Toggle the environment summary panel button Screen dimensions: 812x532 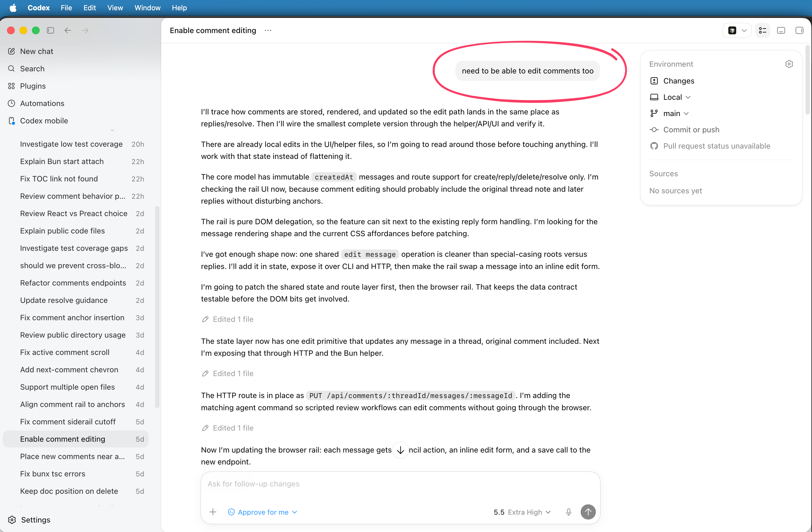(x=763, y=30)
